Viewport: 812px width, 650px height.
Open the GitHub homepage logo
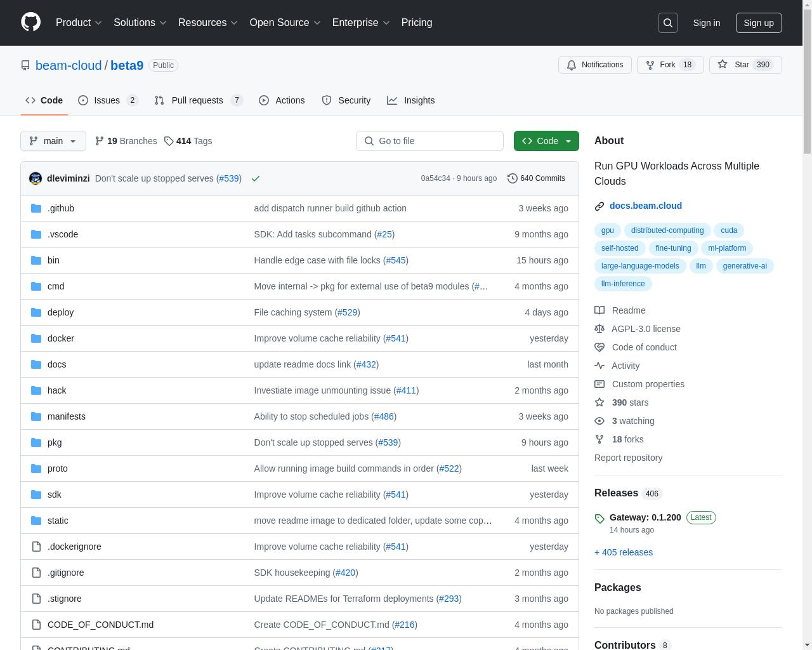tap(30, 22)
